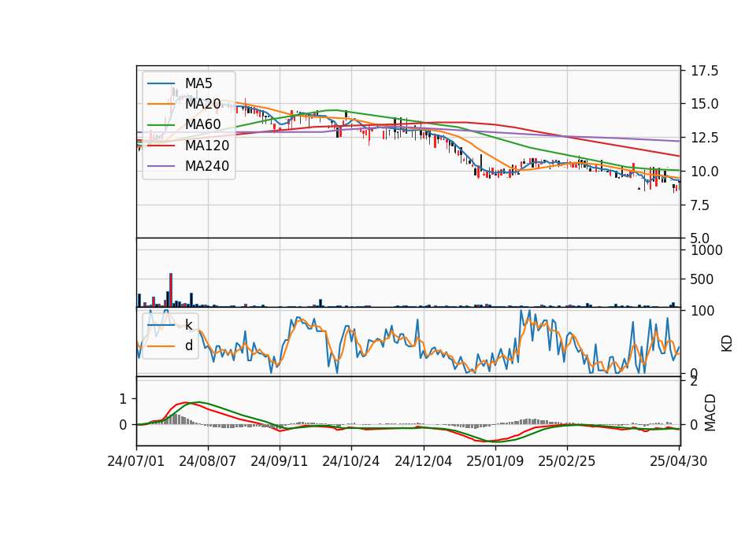Click the 1000 volume axis tick

[x=707, y=250]
